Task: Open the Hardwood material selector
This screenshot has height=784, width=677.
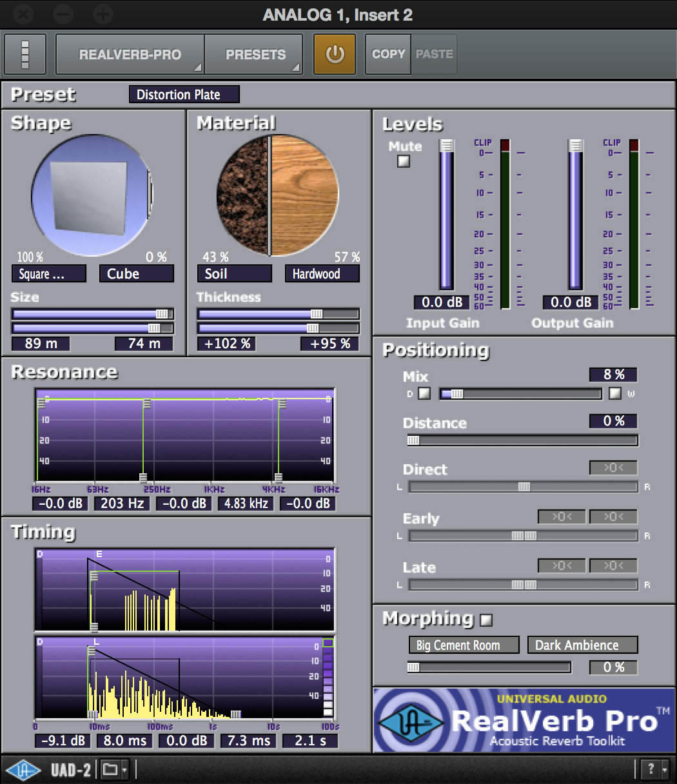Action: tap(322, 273)
